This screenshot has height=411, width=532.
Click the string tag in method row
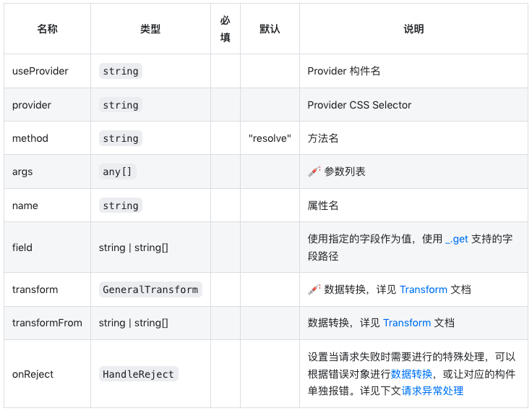(121, 138)
